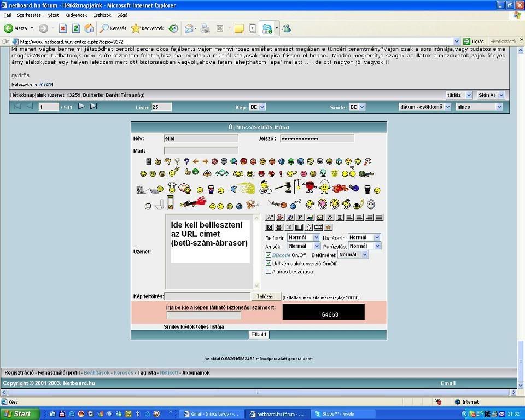Click the Refresh page icon
Screen dimensions: 525x420
coord(76,28)
